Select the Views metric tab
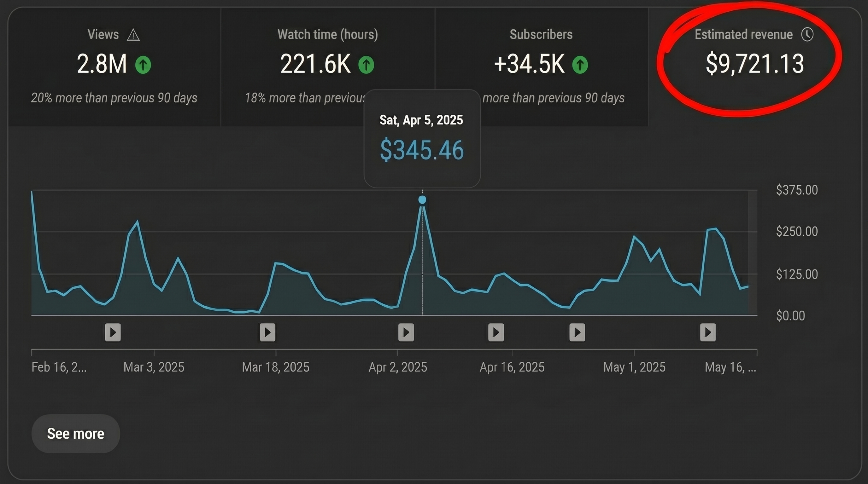The width and height of the screenshot is (868, 484). click(114, 67)
